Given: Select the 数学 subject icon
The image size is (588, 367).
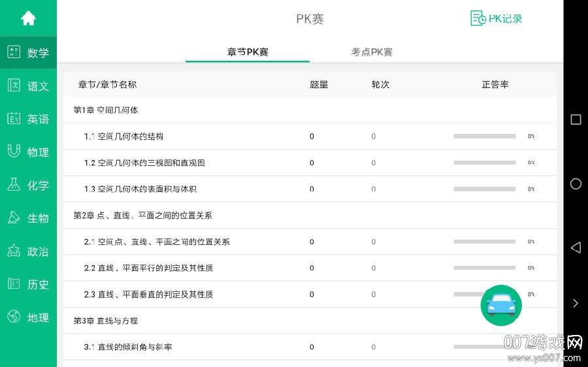Looking at the screenshot, I should (14, 52).
